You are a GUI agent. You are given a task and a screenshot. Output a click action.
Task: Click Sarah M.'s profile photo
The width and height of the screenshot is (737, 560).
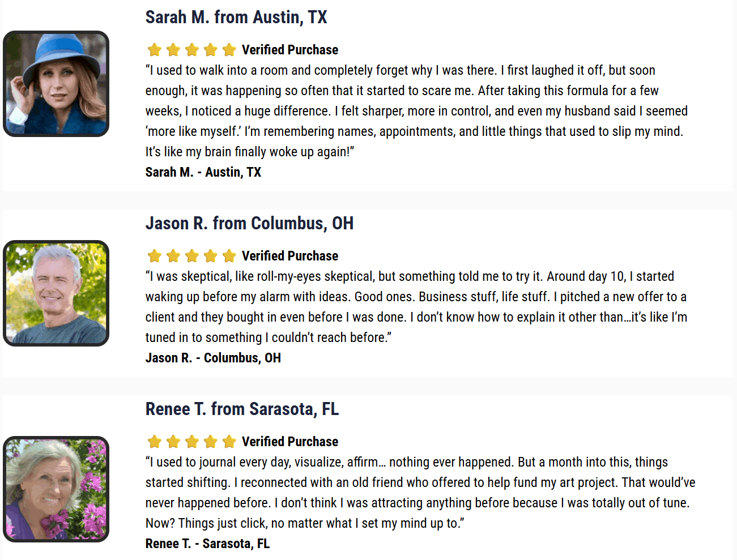[56, 84]
